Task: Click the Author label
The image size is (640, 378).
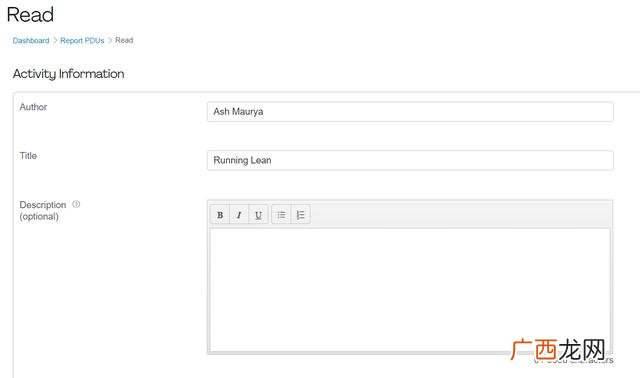Action: coord(33,107)
